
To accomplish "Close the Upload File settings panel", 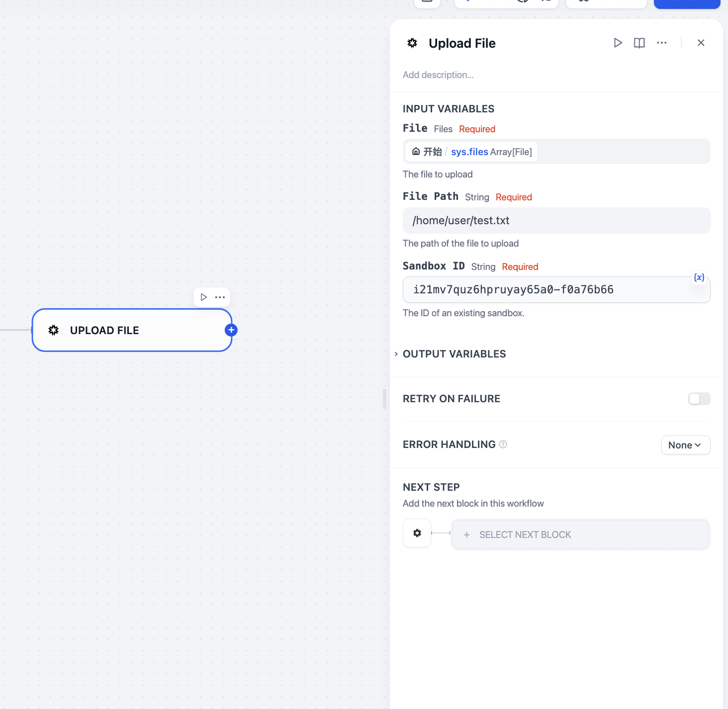I will point(701,43).
